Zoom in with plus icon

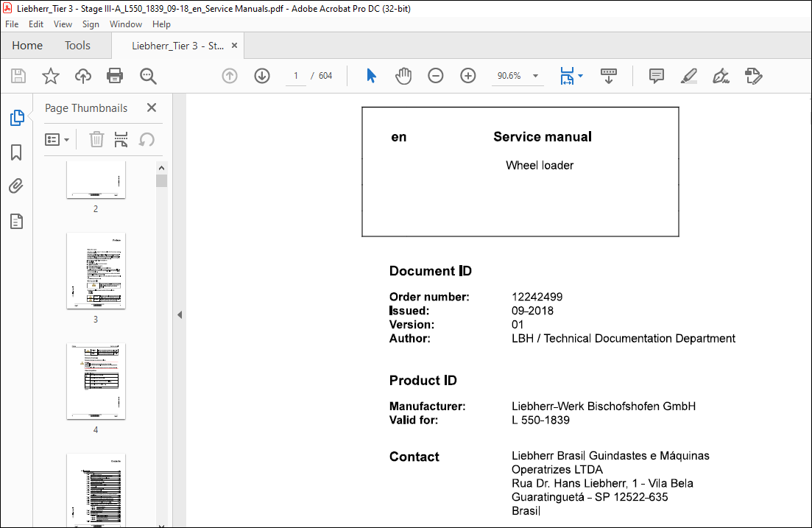point(468,76)
